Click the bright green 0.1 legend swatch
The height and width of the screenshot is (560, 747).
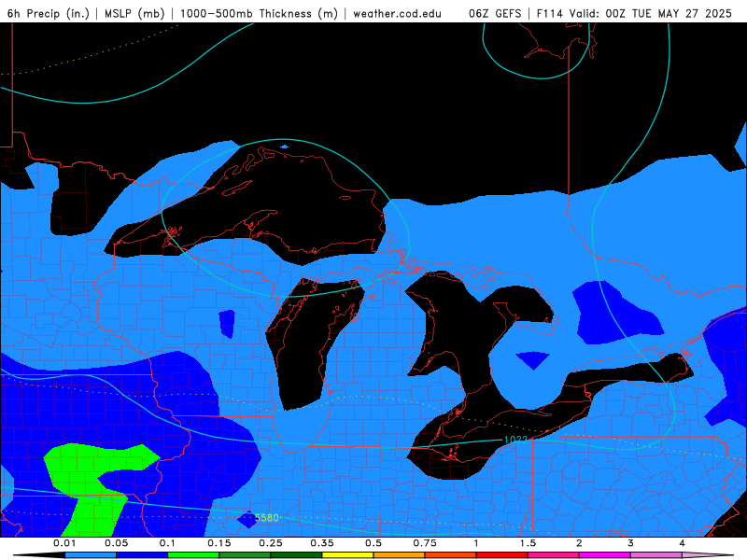[x=193, y=555]
